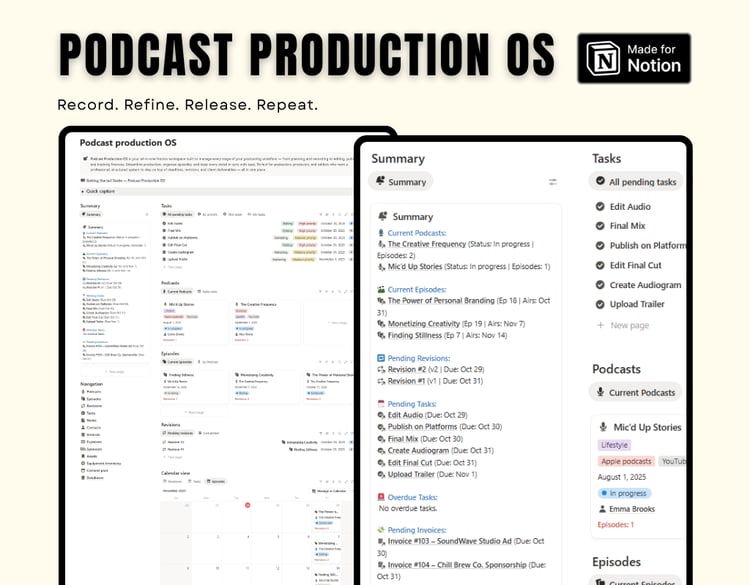Open Revision #1 link under Pending Revisions

click(x=406, y=381)
